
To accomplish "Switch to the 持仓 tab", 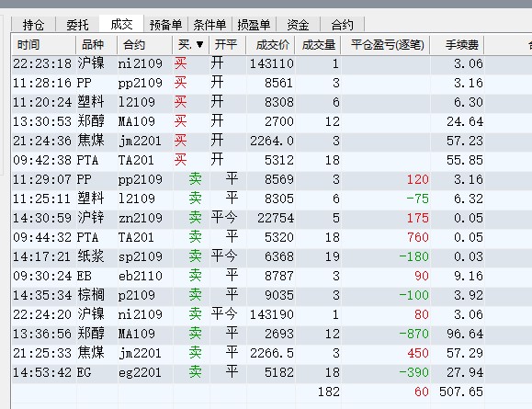I will (x=33, y=25).
